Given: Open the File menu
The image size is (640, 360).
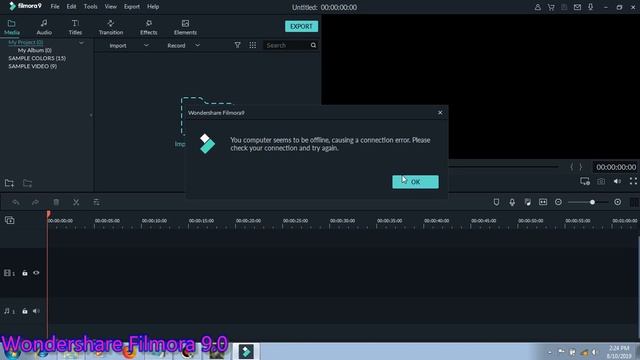Looking at the screenshot, I should click(x=55, y=7).
